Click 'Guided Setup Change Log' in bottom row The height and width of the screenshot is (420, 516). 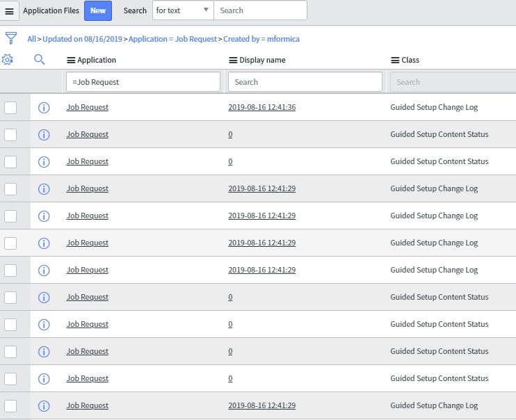tap(434, 405)
